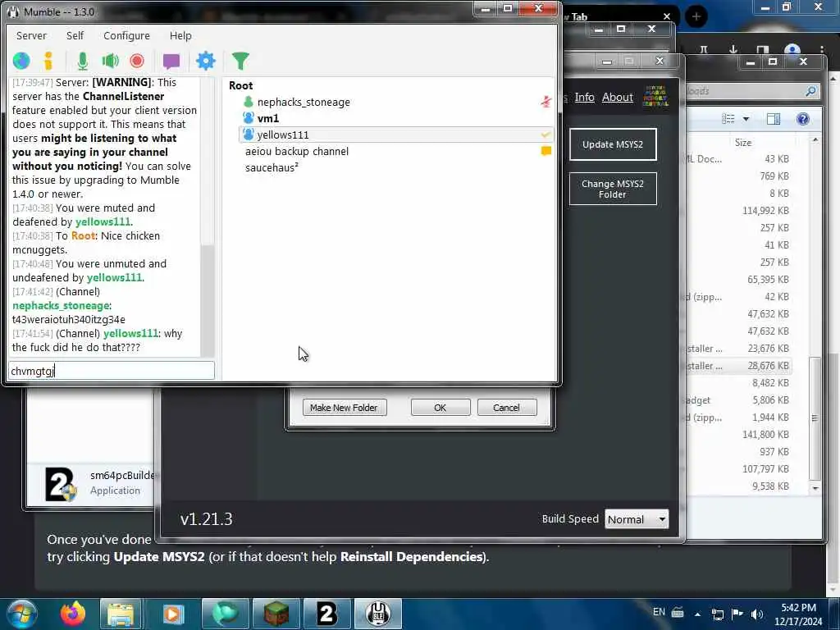Click the Explorer file list vertical scrollbar
This screenshot has width=840, height=630.
(815, 418)
